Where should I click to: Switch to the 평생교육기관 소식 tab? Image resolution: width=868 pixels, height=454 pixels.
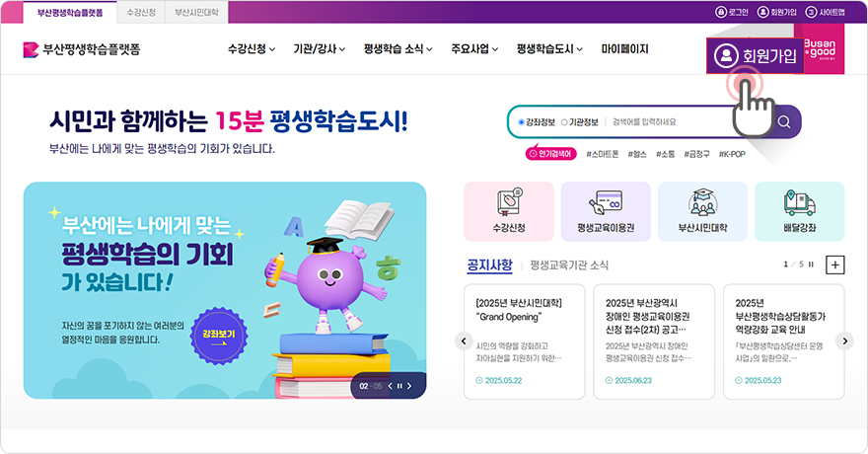[x=569, y=265]
